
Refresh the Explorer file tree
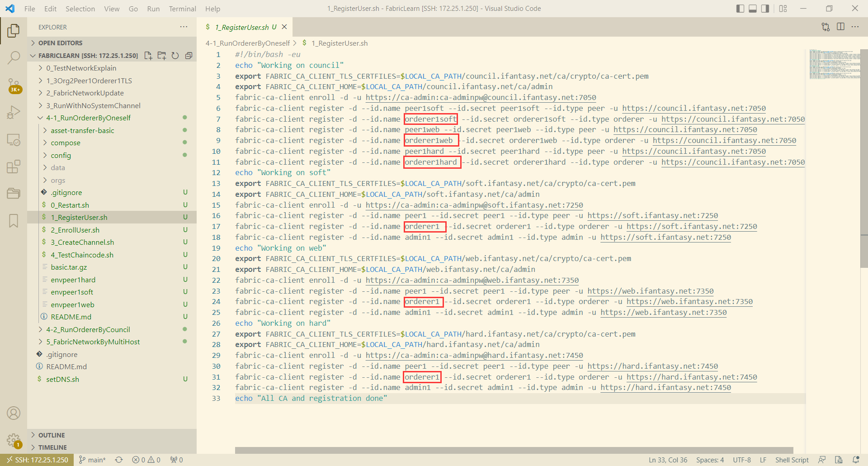pos(175,56)
